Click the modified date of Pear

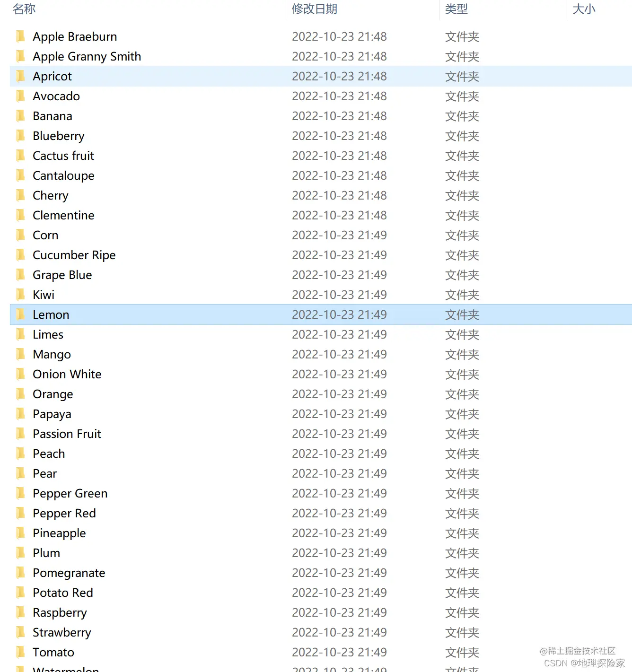pyautogui.click(x=339, y=473)
